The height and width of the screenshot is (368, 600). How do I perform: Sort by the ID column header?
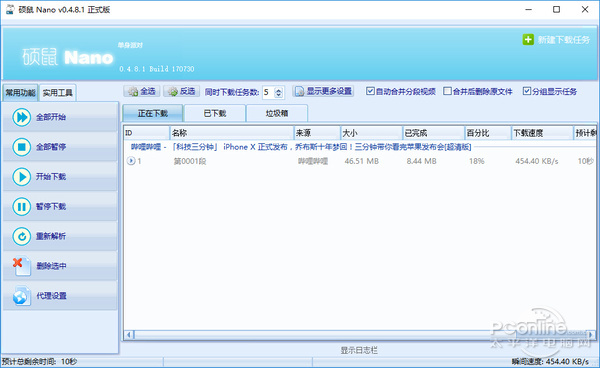point(147,133)
